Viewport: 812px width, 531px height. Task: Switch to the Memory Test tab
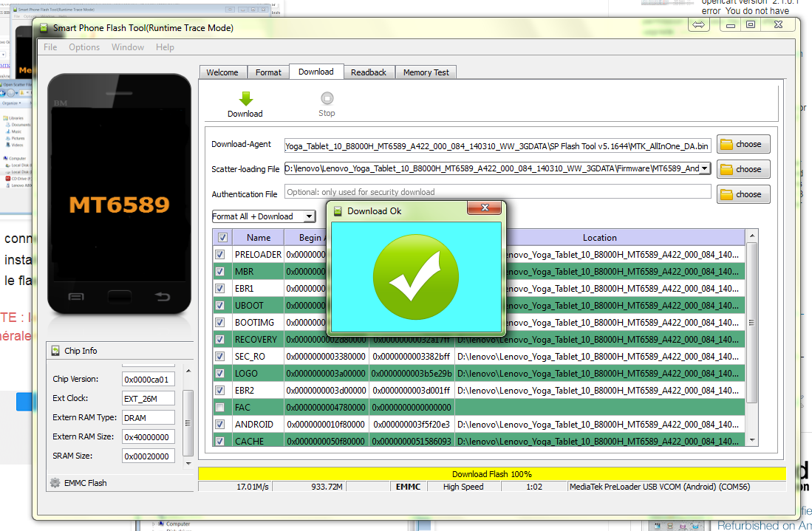click(426, 72)
